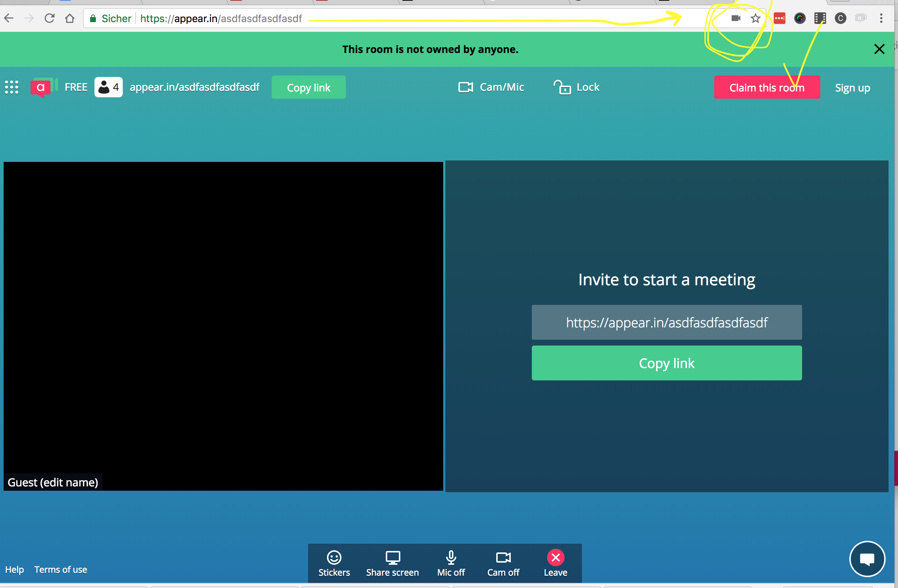Click room name appear.in/asdfasdfasdfasdf in header

point(195,87)
